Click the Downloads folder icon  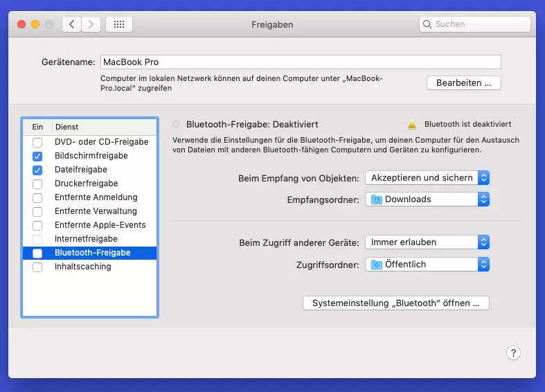377,199
